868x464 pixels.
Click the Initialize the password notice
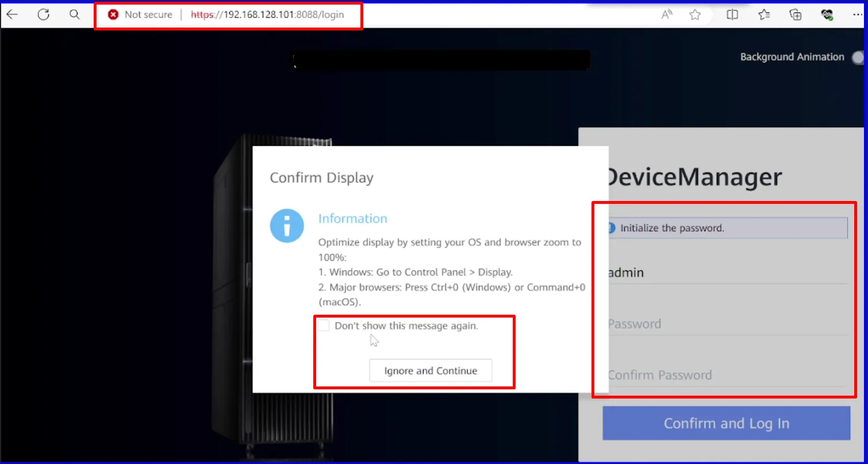point(727,228)
